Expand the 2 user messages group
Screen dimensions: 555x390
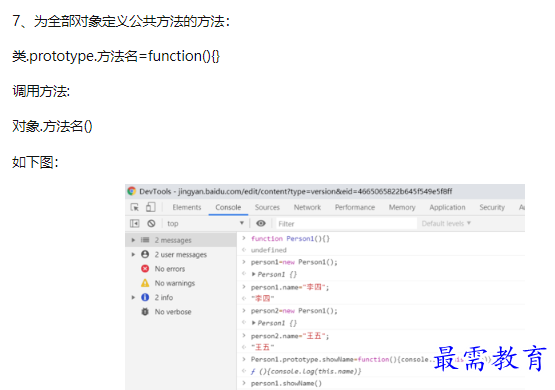pos(133,254)
